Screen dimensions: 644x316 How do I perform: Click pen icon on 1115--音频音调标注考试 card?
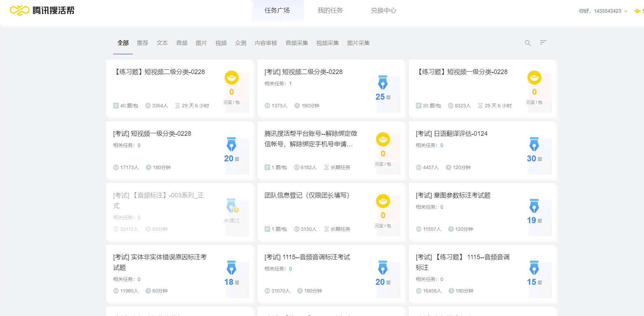[383, 268]
